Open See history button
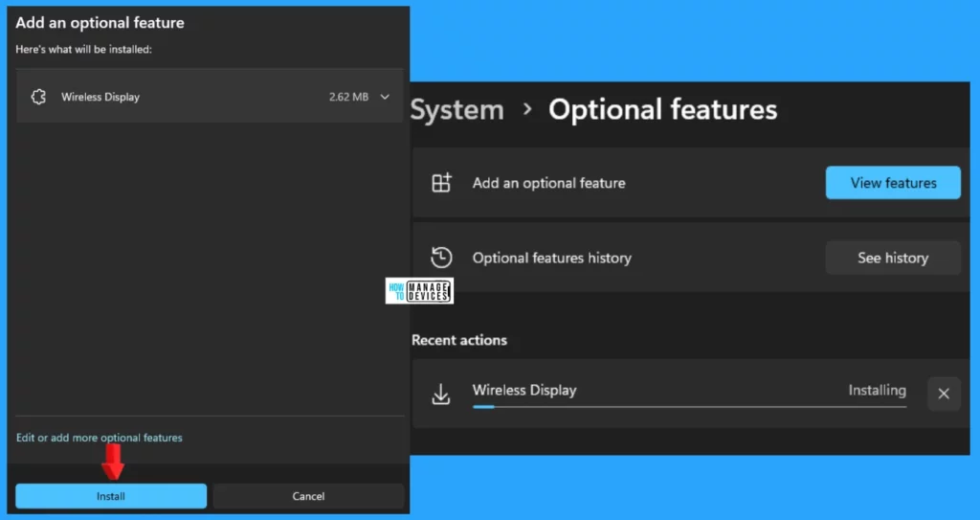This screenshot has height=520, width=980. pyautogui.click(x=893, y=258)
